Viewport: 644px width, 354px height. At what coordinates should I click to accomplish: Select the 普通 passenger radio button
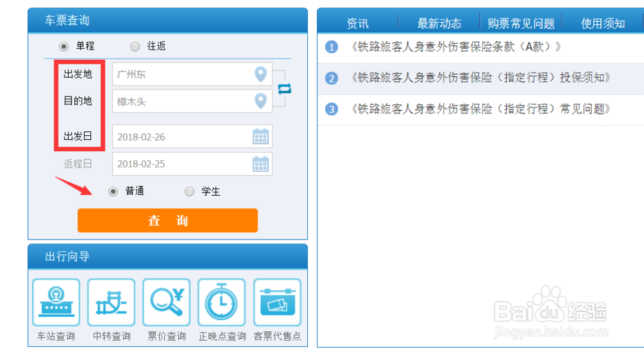click(113, 191)
